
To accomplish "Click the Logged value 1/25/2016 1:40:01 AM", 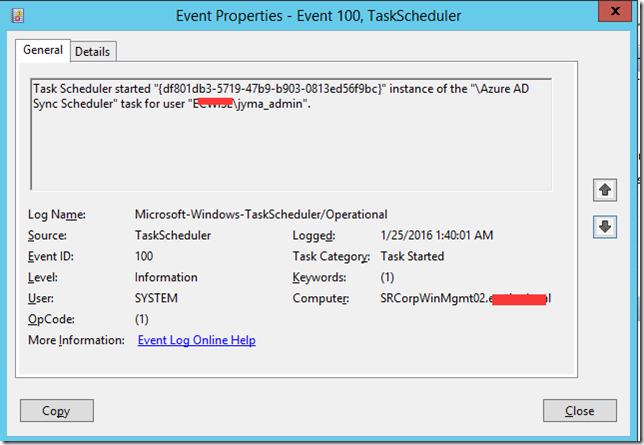I will 437,235.
